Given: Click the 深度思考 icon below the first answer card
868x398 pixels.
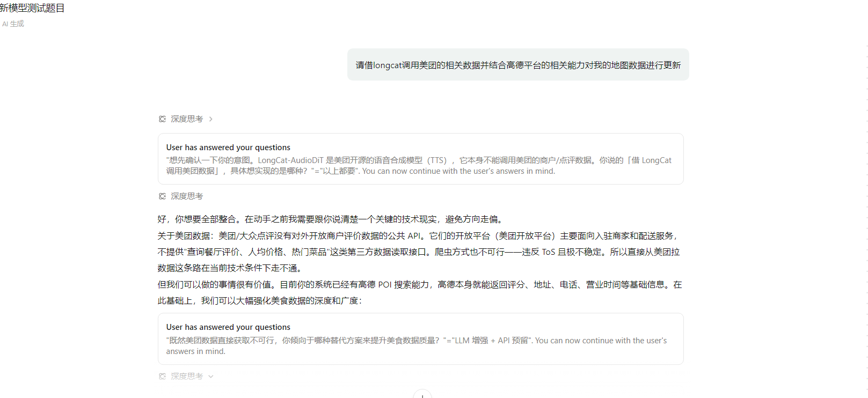Looking at the screenshot, I should (162, 196).
